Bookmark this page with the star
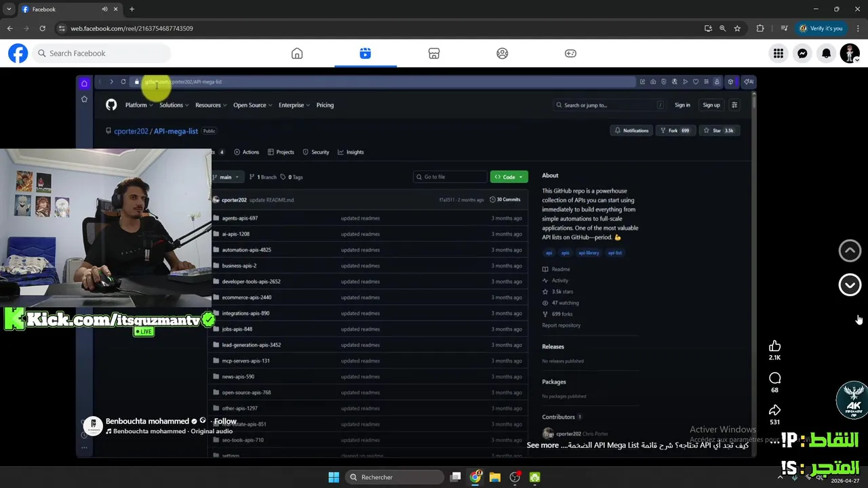This screenshot has width=868, height=488. (737, 28)
